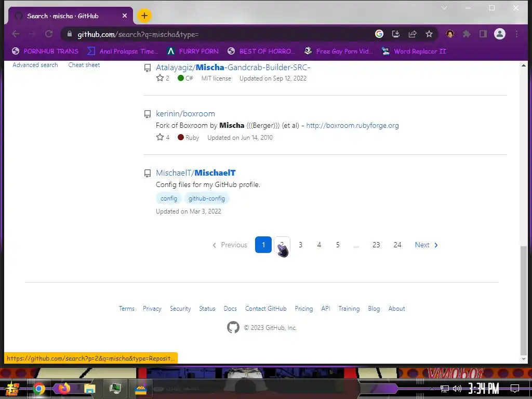This screenshot has height=399, width=532.
Task: Open the Privacy footer link
Action: click(x=152, y=309)
